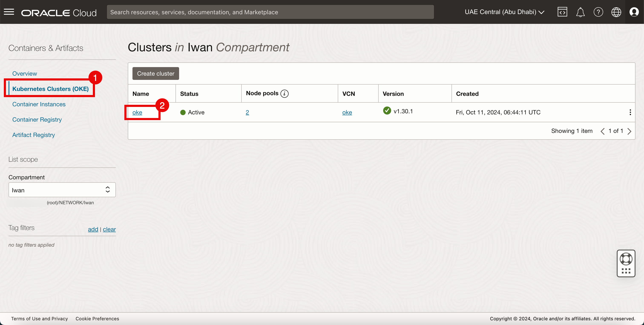Click the node pools count link 2
This screenshot has height=325, width=644.
[247, 112]
